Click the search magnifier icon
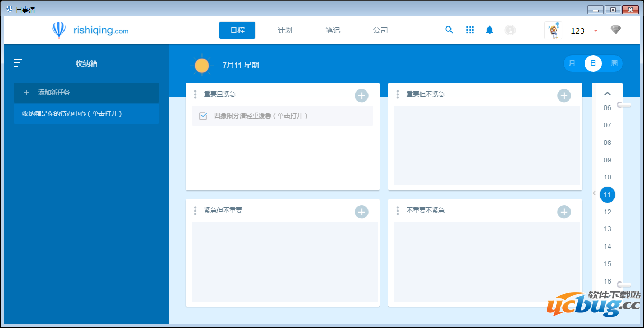 pos(449,30)
